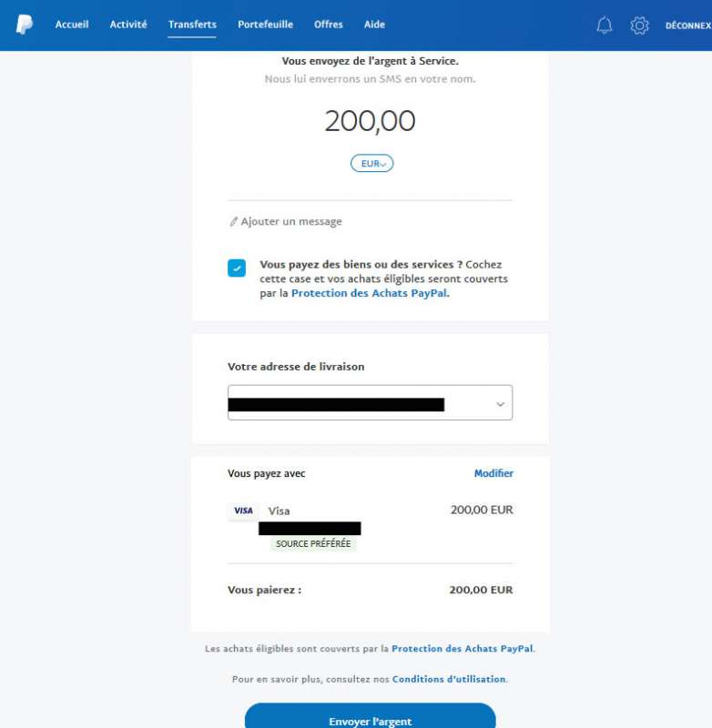Open the Activité menu item

point(128,25)
